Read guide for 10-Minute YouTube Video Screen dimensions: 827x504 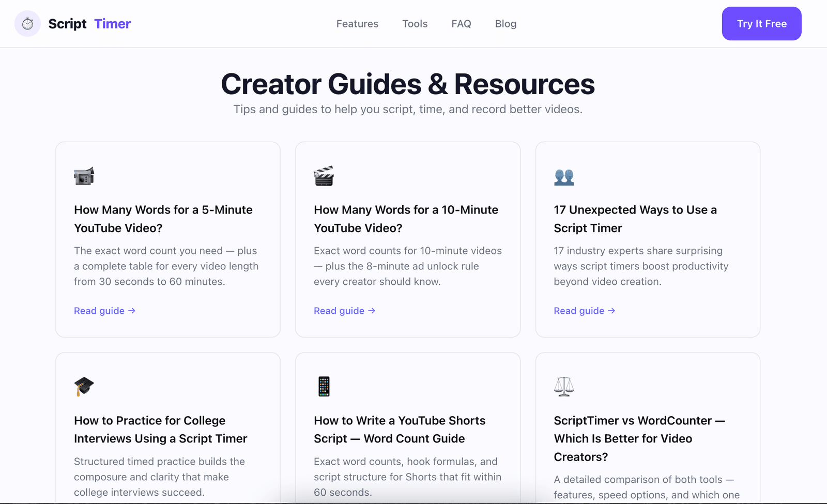click(x=344, y=311)
